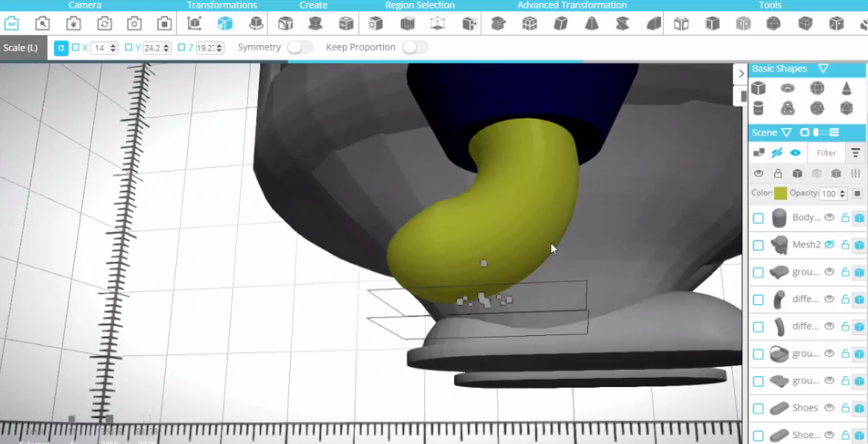Click the blue cube button for Mesh2

[x=859, y=245]
